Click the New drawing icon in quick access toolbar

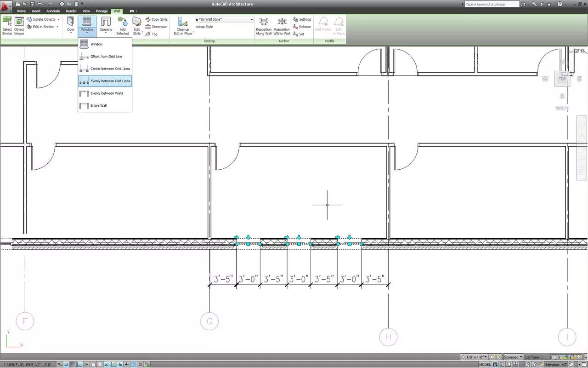coord(17,4)
